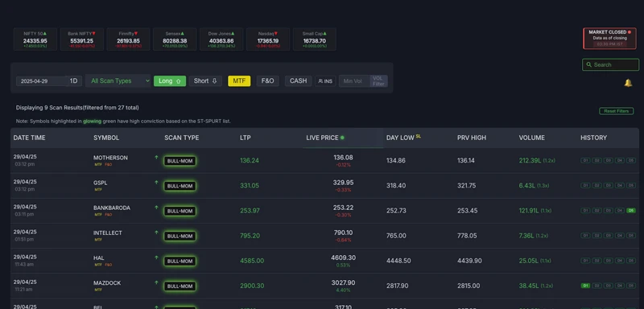644x309 pixels.
Task: Click the green live dot next to LIVE PRICE
Action: (342, 138)
